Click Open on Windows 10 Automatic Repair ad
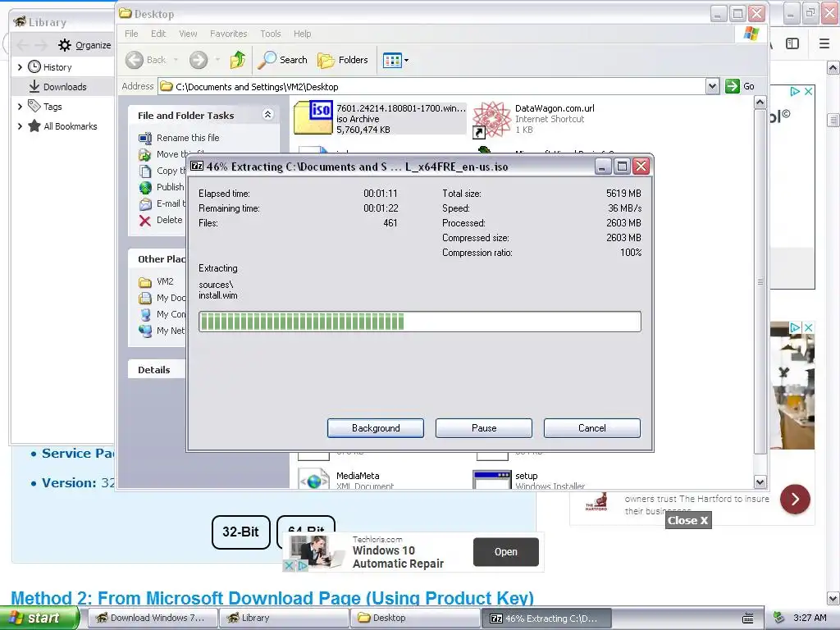Image resolution: width=840 pixels, height=630 pixels. [505, 552]
